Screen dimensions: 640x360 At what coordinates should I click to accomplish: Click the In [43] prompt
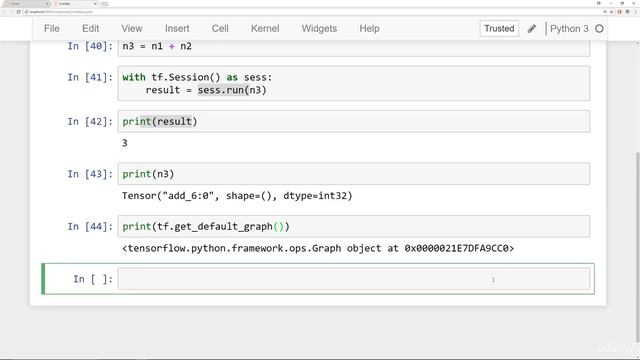pyautogui.click(x=90, y=174)
